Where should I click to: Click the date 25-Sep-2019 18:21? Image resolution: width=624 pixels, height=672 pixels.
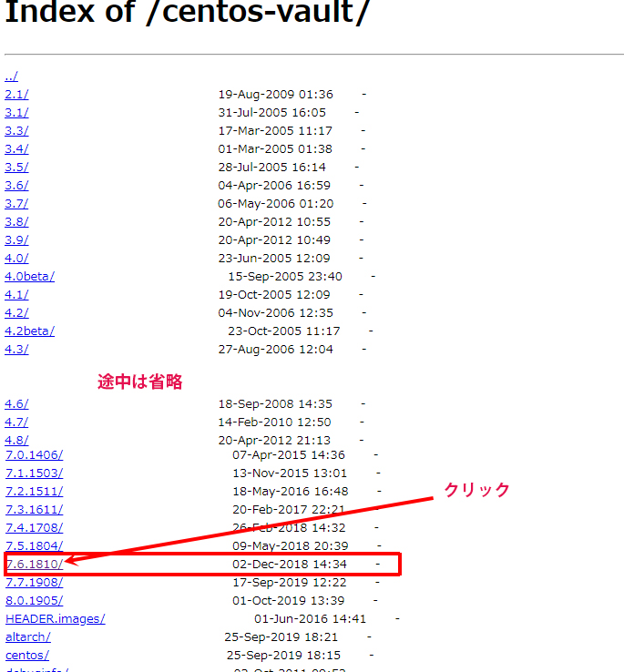281,636
